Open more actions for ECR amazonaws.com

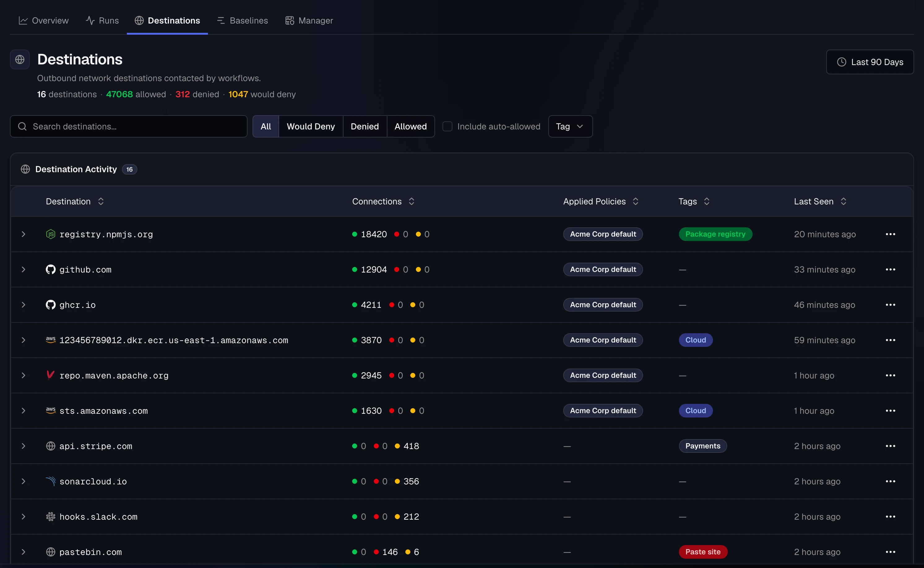coord(890,340)
